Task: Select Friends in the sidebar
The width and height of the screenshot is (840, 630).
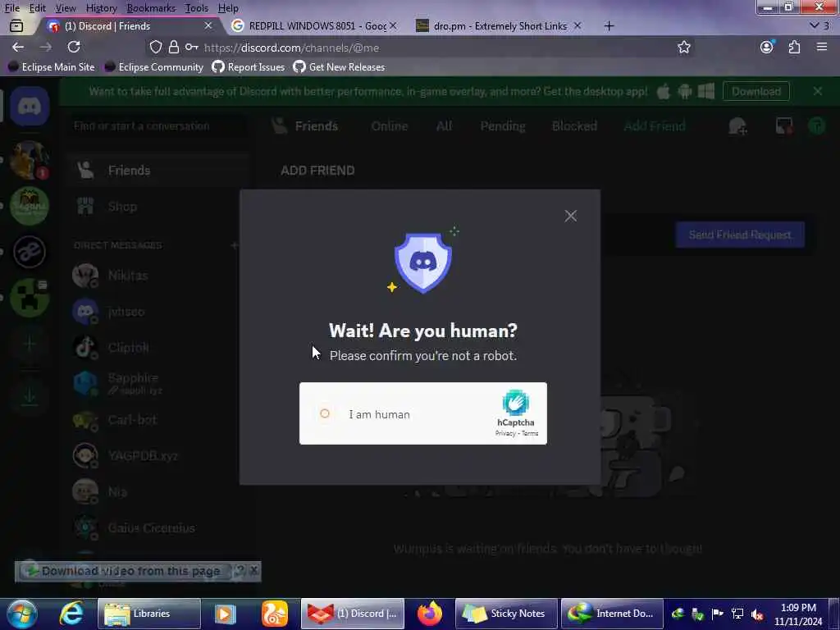Action: coord(158,171)
